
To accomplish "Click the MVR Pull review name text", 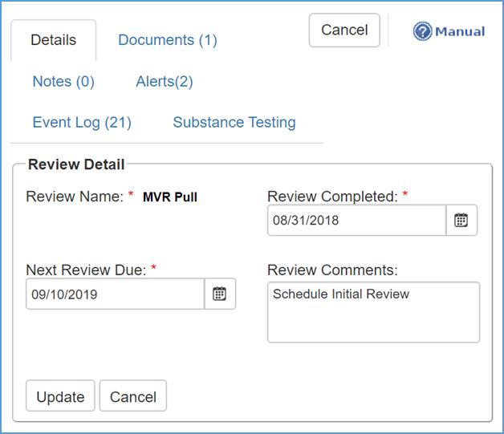I will point(170,197).
